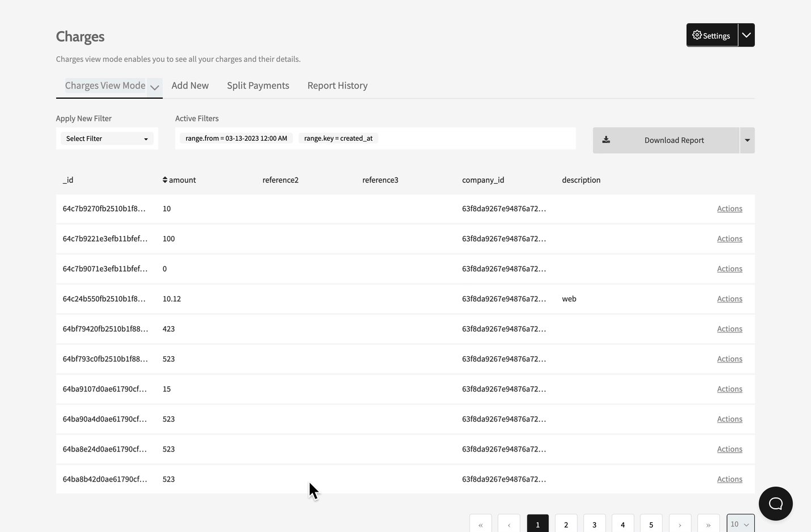Screen dimensions: 811x532
Task: Select charge ID 64c7b9270fb2510b1f8
Action: click(x=104, y=209)
